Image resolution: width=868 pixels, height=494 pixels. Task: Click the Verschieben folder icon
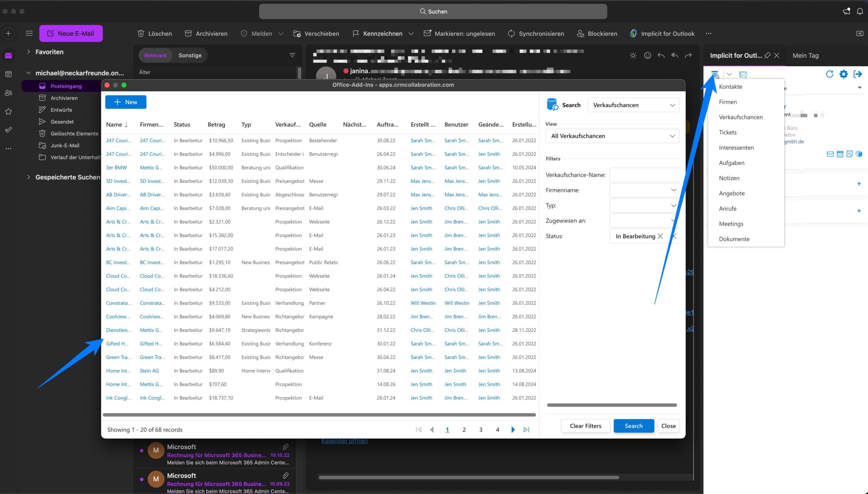point(297,34)
